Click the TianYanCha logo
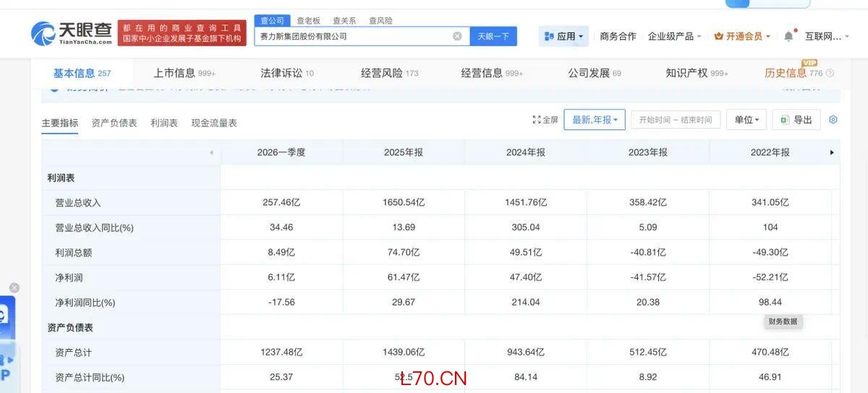The image size is (868, 393). [72, 33]
